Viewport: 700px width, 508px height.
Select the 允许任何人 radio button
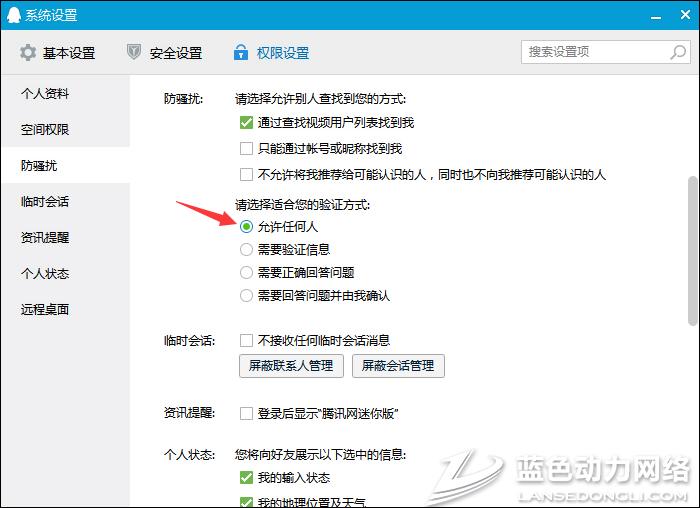(x=246, y=227)
